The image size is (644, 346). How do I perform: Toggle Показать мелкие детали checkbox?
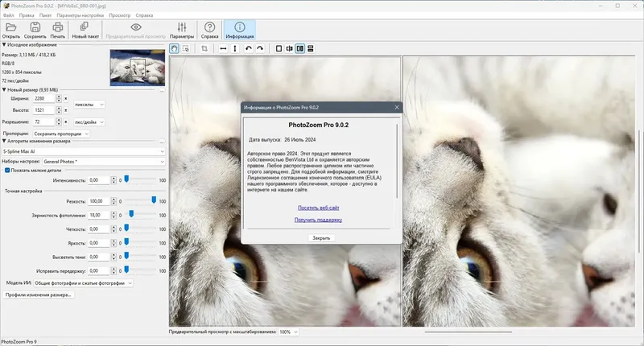[7, 171]
